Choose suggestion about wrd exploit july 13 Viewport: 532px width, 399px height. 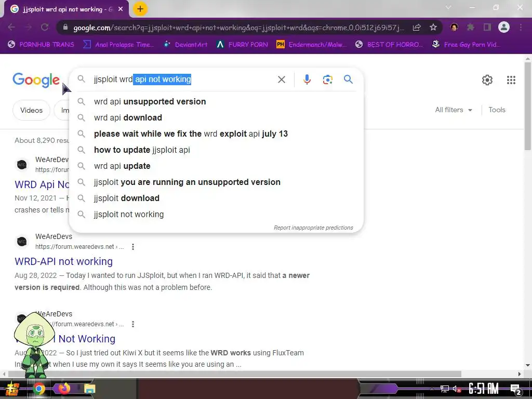click(217, 134)
